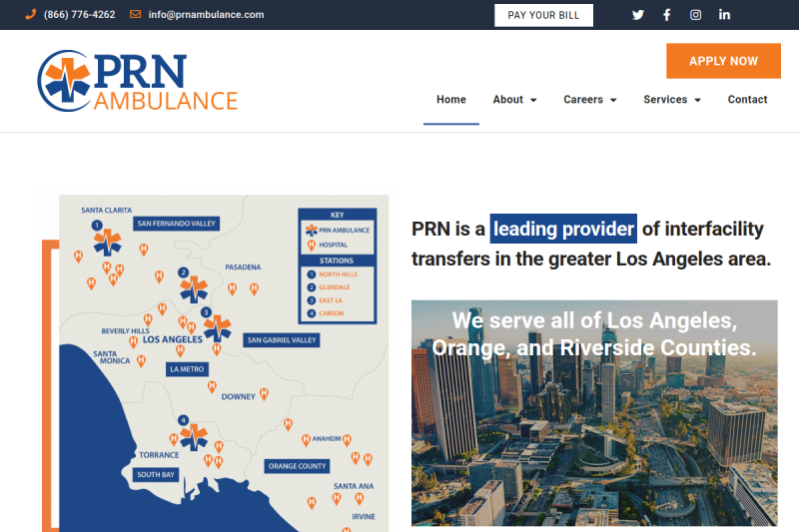Click the Hospital key pin icon
The image size is (799, 532).
point(312,246)
